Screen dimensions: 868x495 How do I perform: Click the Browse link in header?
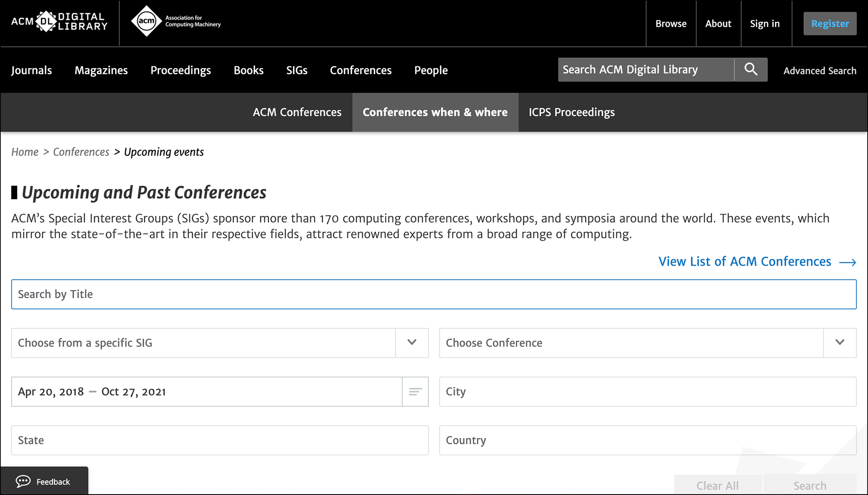click(671, 24)
